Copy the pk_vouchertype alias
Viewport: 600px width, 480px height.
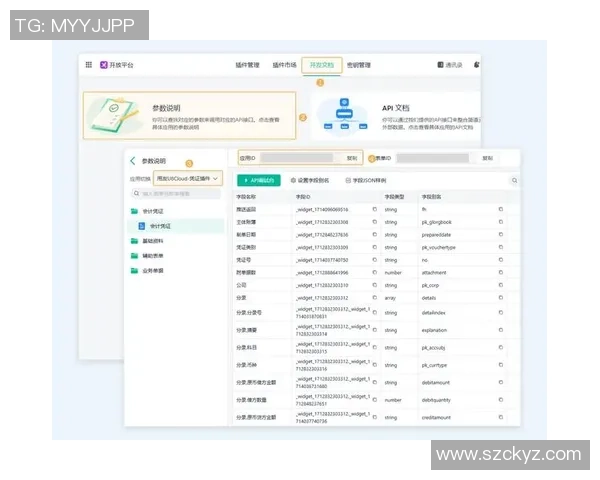[x=501, y=247]
